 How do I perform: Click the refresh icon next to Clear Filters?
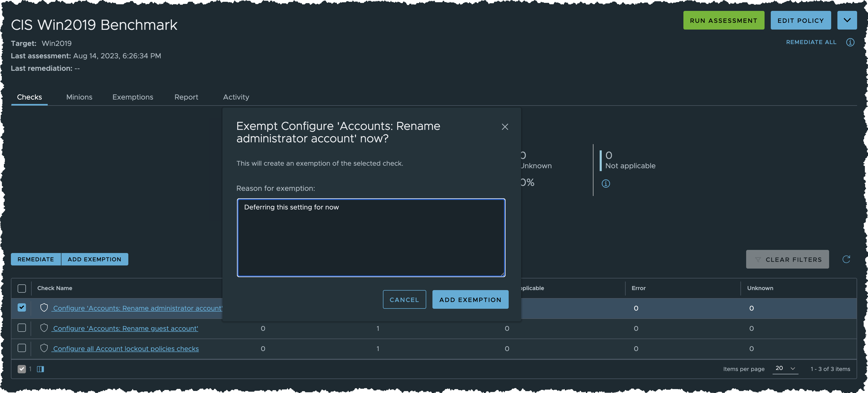(846, 259)
